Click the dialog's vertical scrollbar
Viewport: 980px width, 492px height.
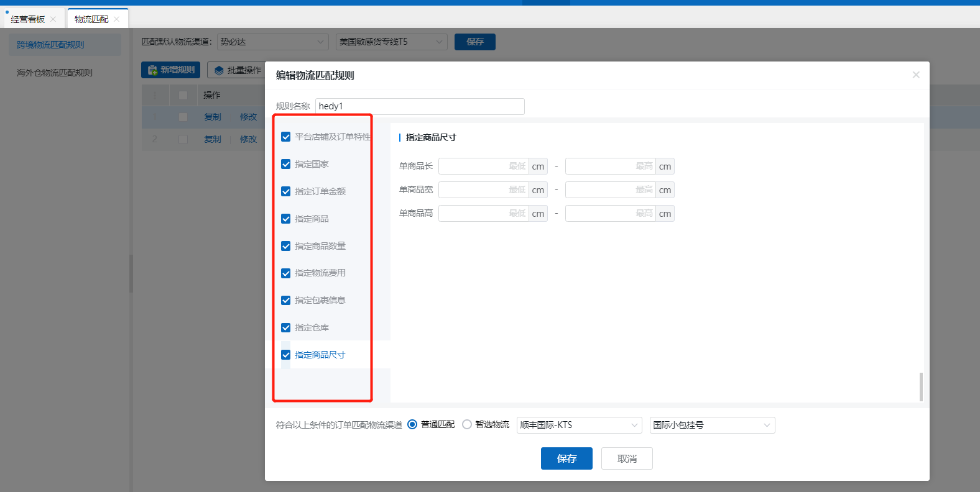[921, 387]
